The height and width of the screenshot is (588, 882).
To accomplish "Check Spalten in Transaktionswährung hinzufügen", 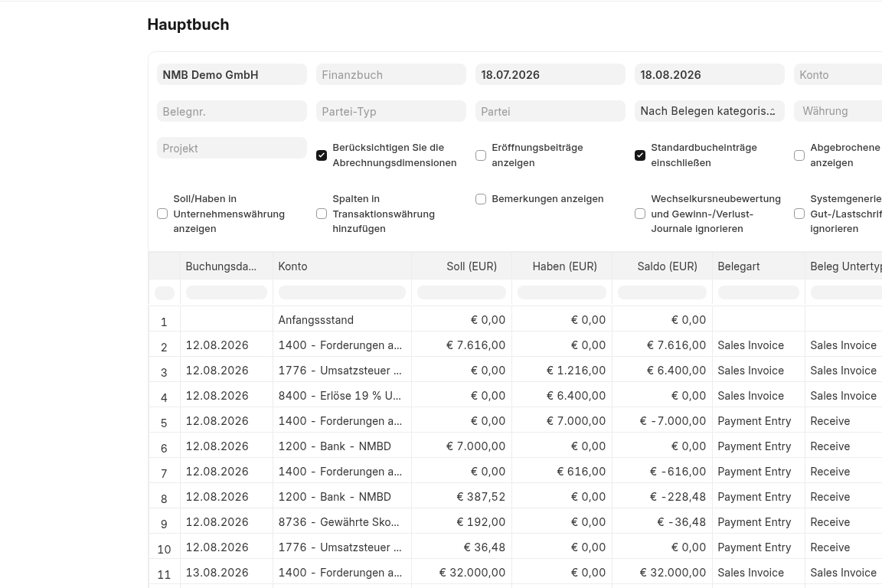I will click(322, 214).
